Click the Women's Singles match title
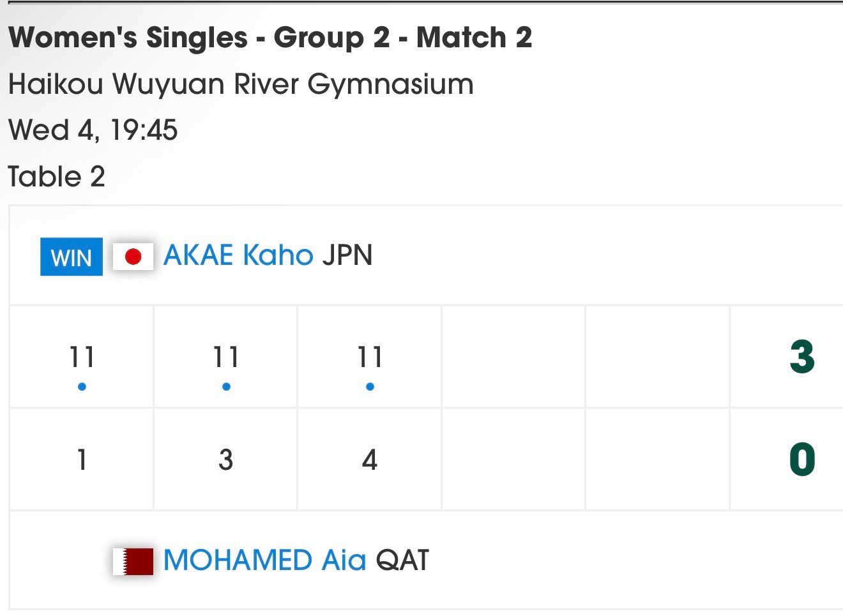This screenshot has width=843, height=616. 270,38
